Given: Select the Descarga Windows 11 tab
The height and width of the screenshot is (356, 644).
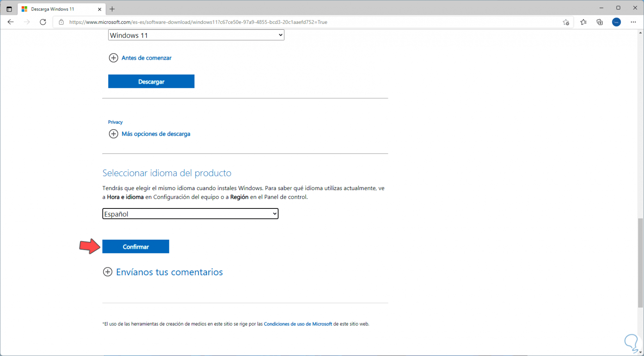Looking at the screenshot, I should [61, 9].
